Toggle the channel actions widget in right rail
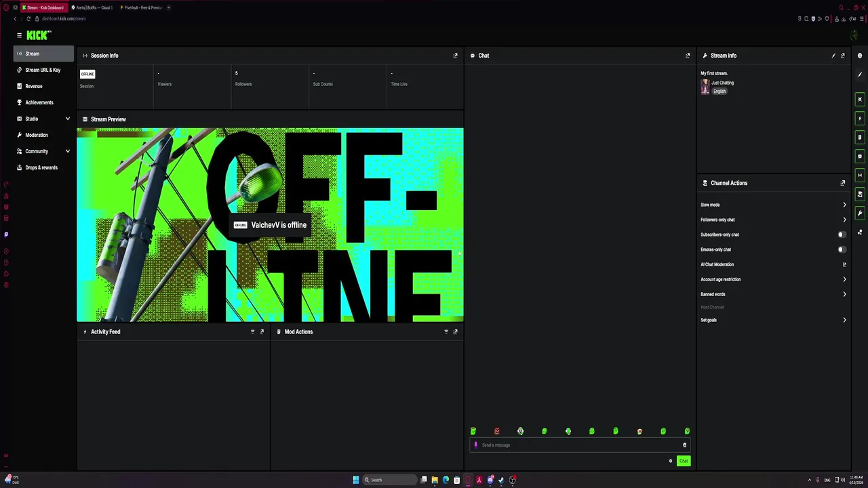Image resolution: width=868 pixels, height=488 pixels. (x=860, y=195)
